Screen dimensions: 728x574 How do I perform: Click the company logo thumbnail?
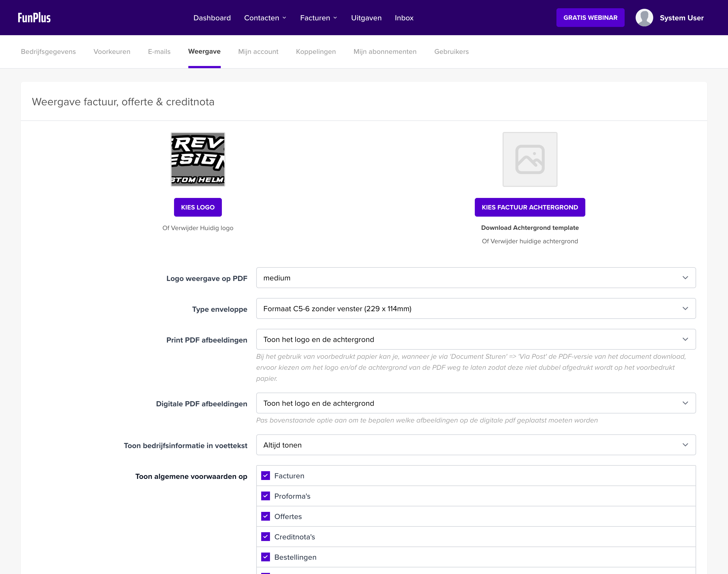(198, 159)
